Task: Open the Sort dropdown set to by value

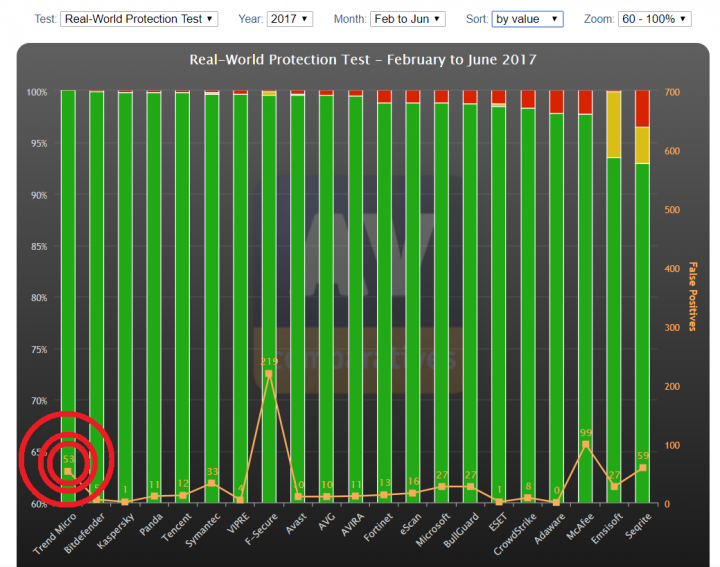Action: [528, 19]
